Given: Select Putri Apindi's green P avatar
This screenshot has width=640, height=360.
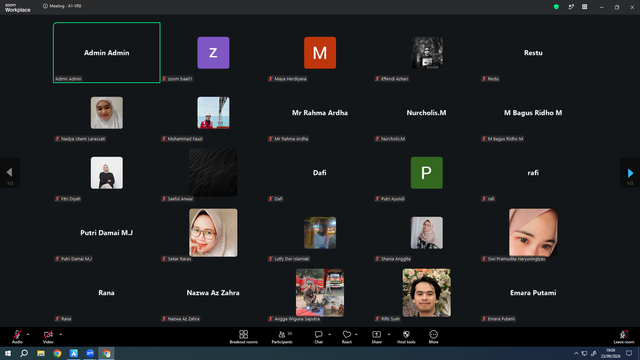Looking at the screenshot, I should 427,173.
